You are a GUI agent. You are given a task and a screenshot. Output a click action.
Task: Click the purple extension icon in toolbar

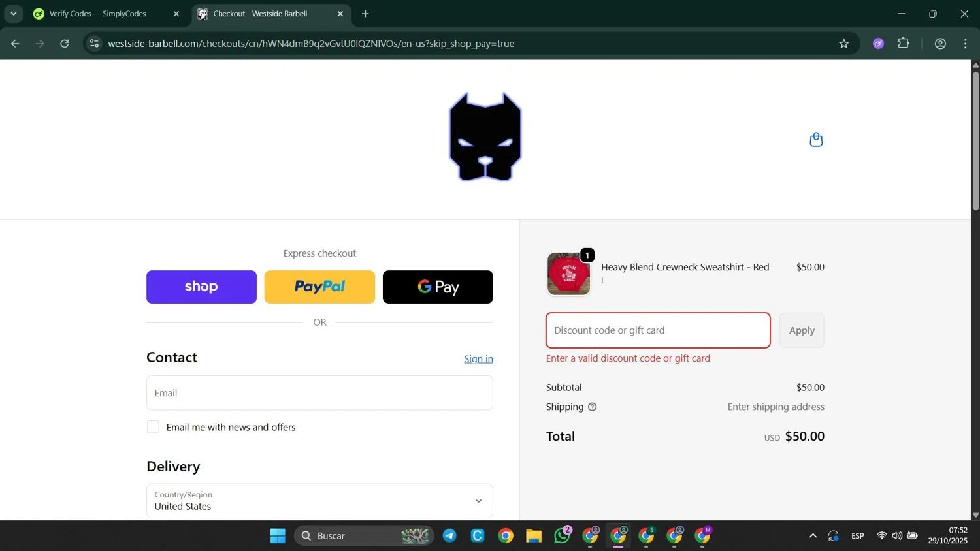tap(878, 44)
